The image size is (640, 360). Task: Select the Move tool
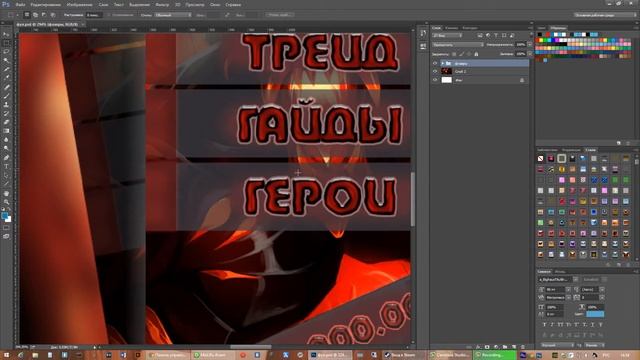point(6,34)
